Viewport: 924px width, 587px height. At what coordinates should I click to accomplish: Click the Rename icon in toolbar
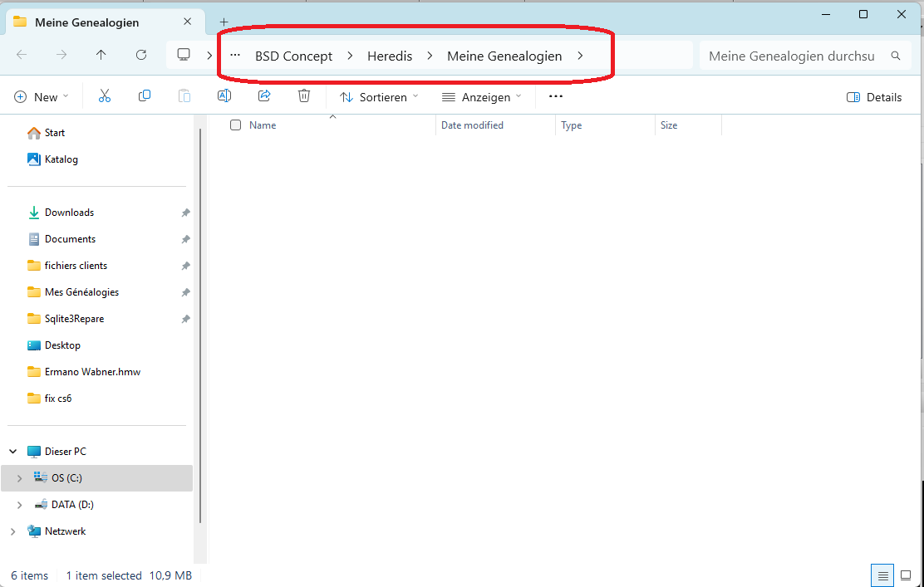[224, 96]
